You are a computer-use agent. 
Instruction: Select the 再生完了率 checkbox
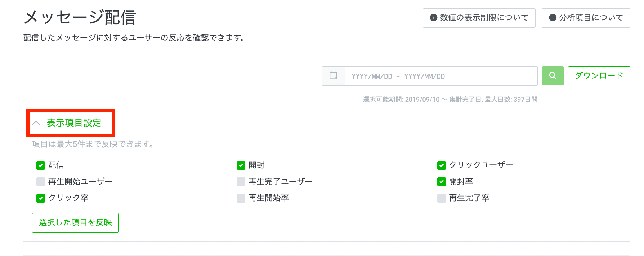[442, 198]
